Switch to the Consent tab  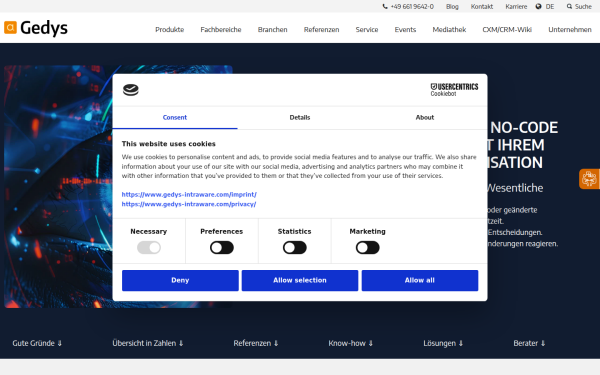coord(175,117)
